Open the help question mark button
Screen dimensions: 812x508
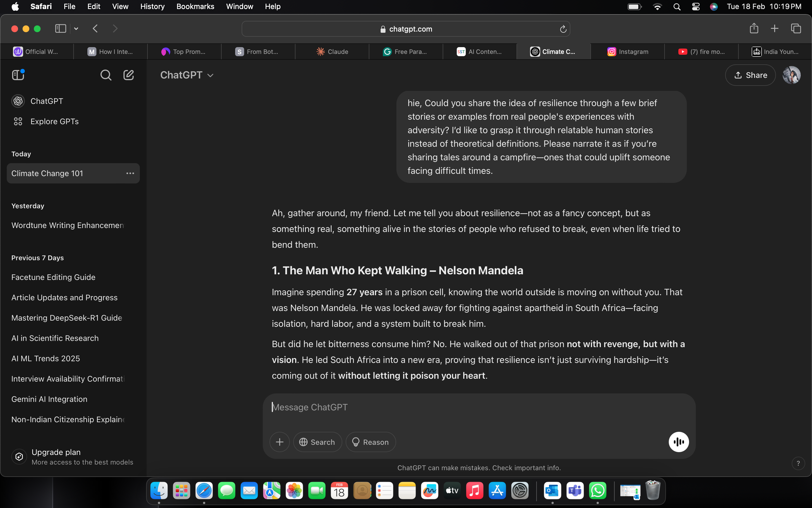point(798,463)
